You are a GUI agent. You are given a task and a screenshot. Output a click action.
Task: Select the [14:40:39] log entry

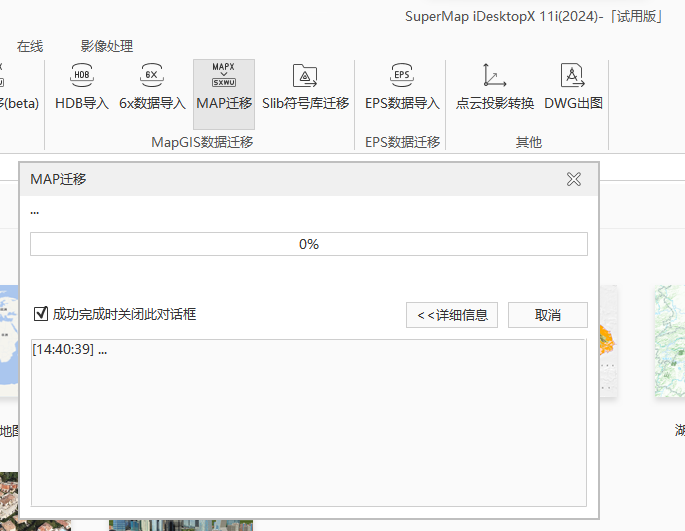click(x=70, y=349)
